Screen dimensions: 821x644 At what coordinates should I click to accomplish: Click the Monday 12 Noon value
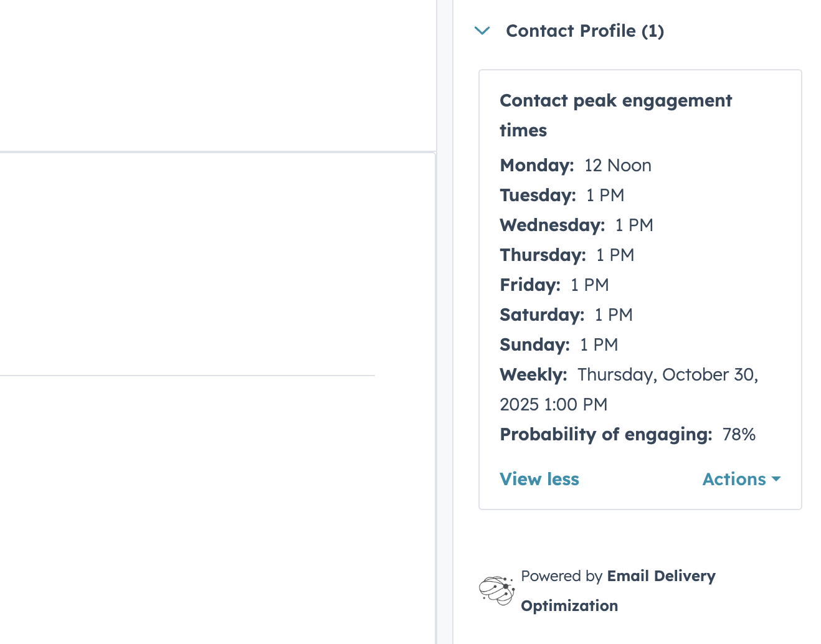coord(617,165)
